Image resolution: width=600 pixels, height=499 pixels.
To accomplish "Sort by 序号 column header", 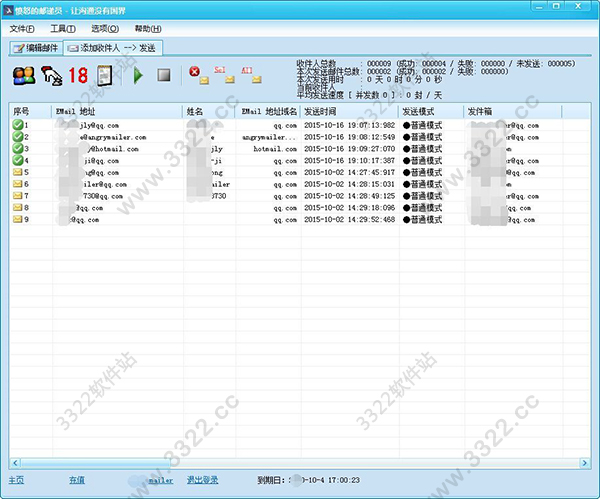I will 30,111.
